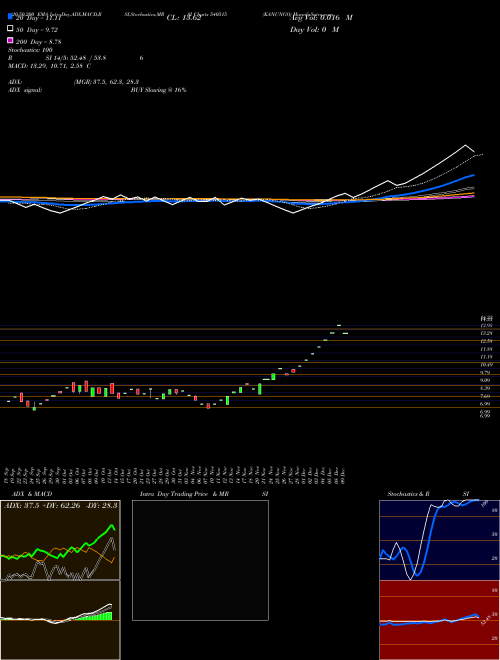The height and width of the screenshot is (660, 500).
Task: Select the '200 Day - 8.78' label
Action: pos(39,42)
